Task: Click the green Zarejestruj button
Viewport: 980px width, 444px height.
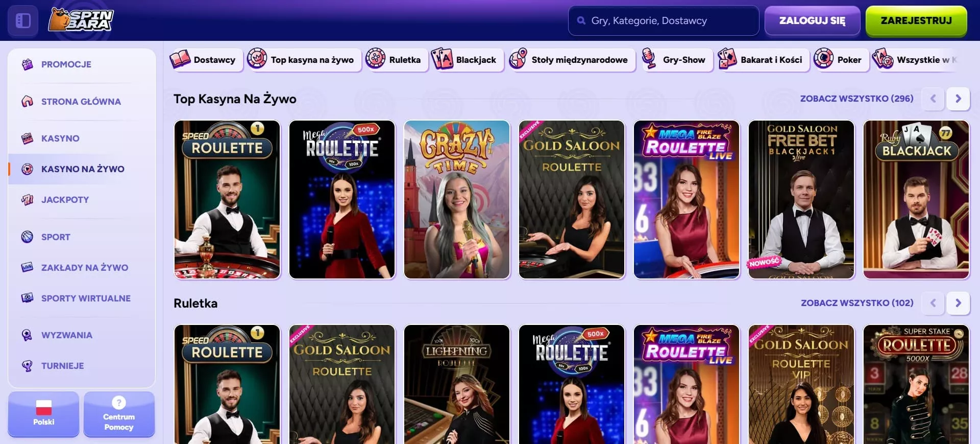Action: point(916,20)
